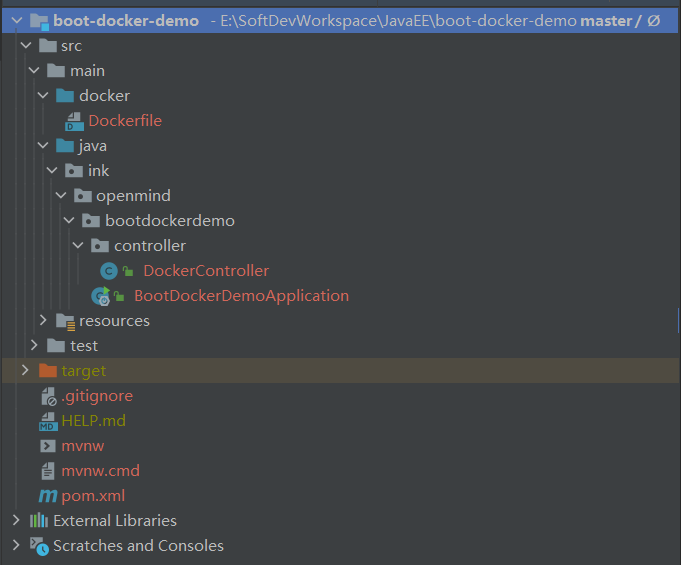Image resolution: width=681 pixels, height=565 pixels.
Task: Expand the resources folder
Action: pyautogui.click(x=43, y=320)
